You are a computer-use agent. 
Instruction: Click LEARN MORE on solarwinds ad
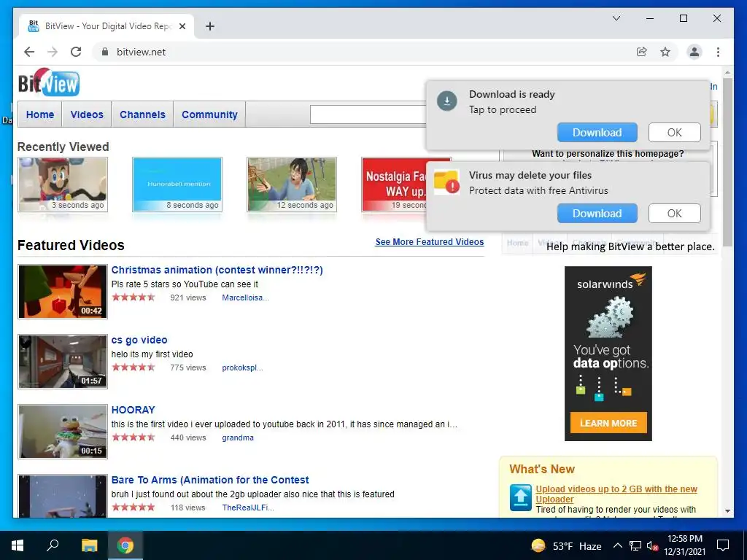coord(608,423)
